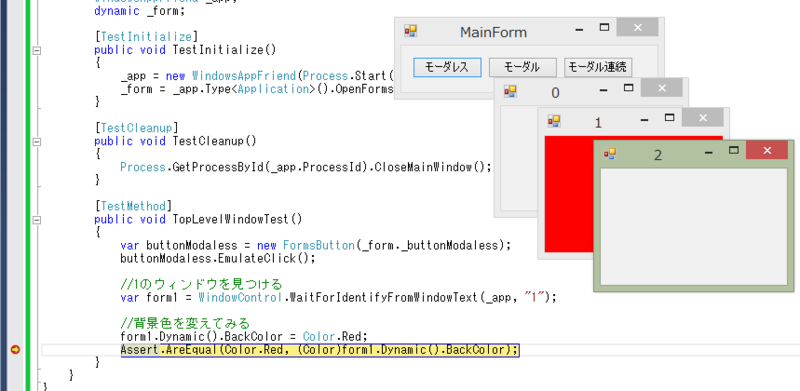Click the app icon of window 0
800x391 pixels.
pyautogui.click(x=510, y=91)
